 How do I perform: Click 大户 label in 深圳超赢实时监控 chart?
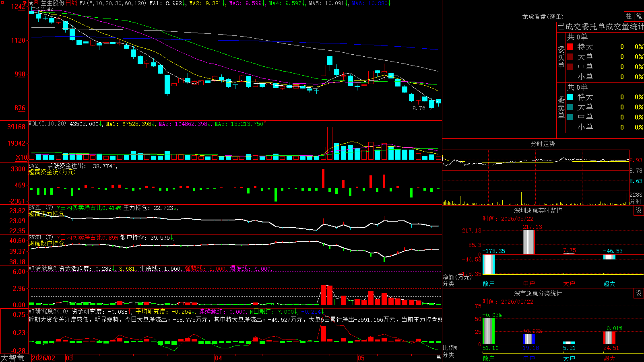pos(569,284)
